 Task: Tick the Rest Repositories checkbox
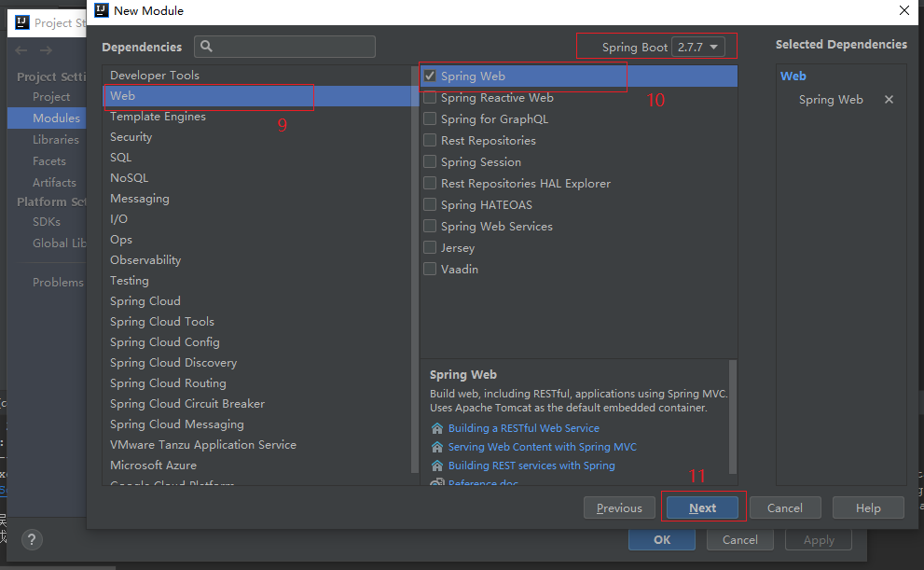click(x=430, y=141)
